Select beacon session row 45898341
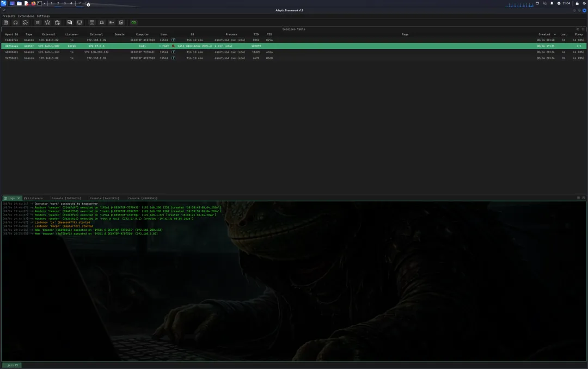 click(294, 52)
